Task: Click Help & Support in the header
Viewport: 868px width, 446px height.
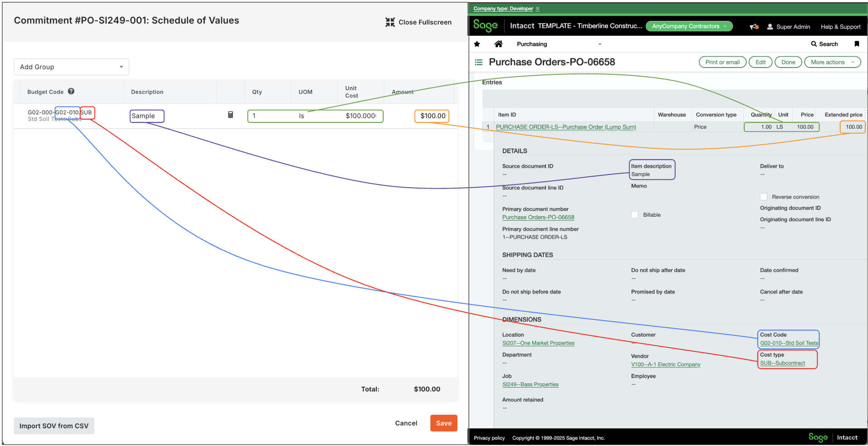Action: click(x=840, y=27)
